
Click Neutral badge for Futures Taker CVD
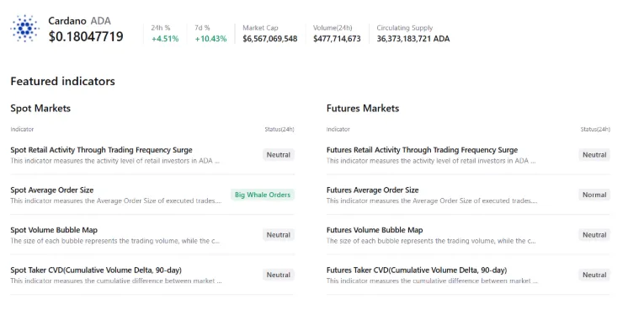(x=594, y=275)
